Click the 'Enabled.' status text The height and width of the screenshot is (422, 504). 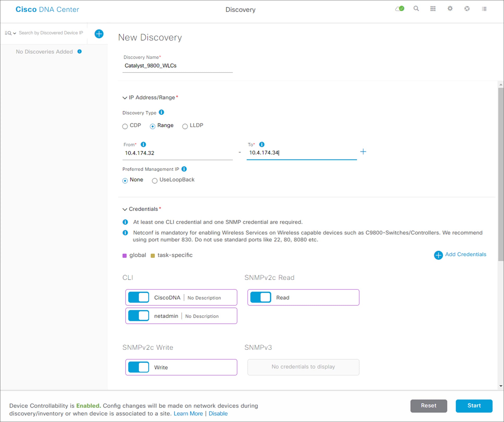pos(88,406)
